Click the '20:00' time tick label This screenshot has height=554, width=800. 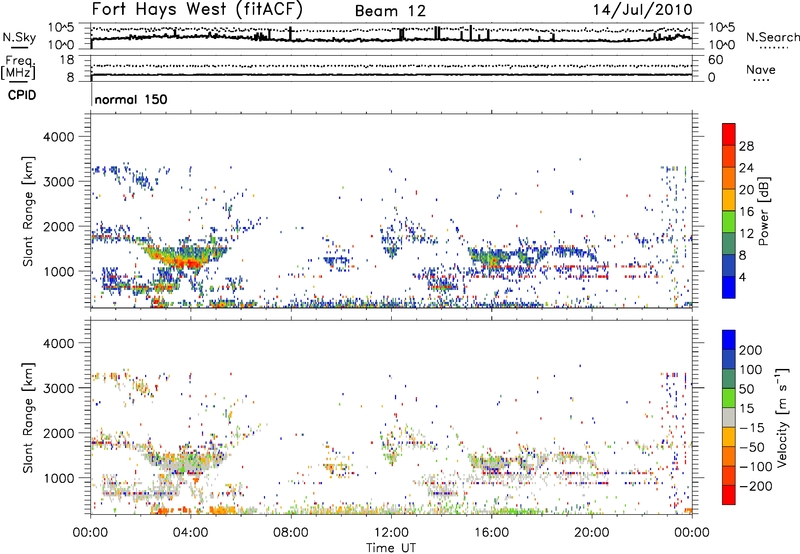(x=591, y=533)
